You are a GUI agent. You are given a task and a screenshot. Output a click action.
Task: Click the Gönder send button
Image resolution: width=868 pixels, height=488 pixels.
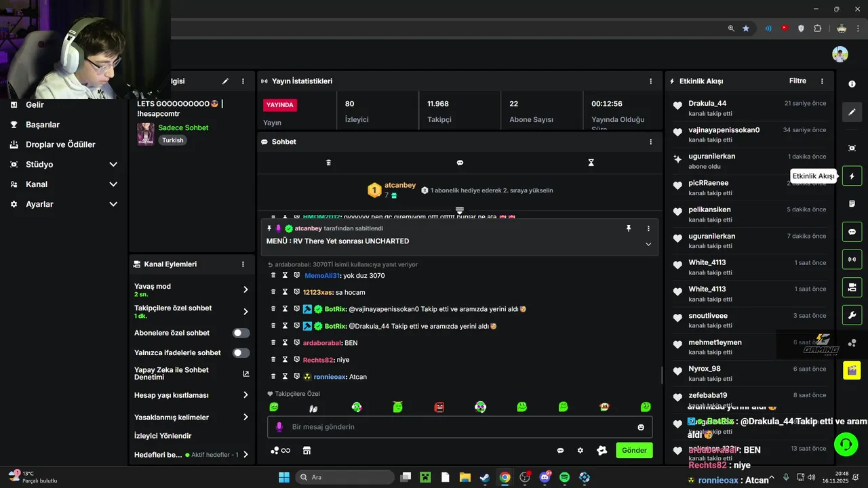click(x=634, y=450)
